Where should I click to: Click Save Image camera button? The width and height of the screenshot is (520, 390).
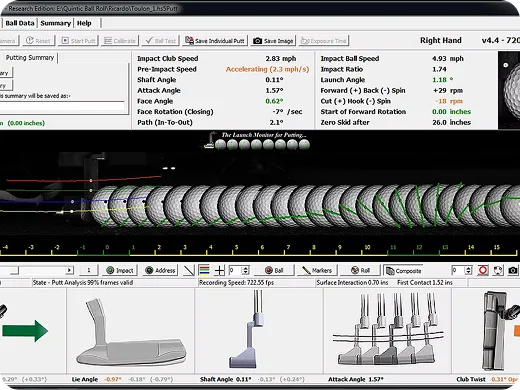tap(273, 41)
